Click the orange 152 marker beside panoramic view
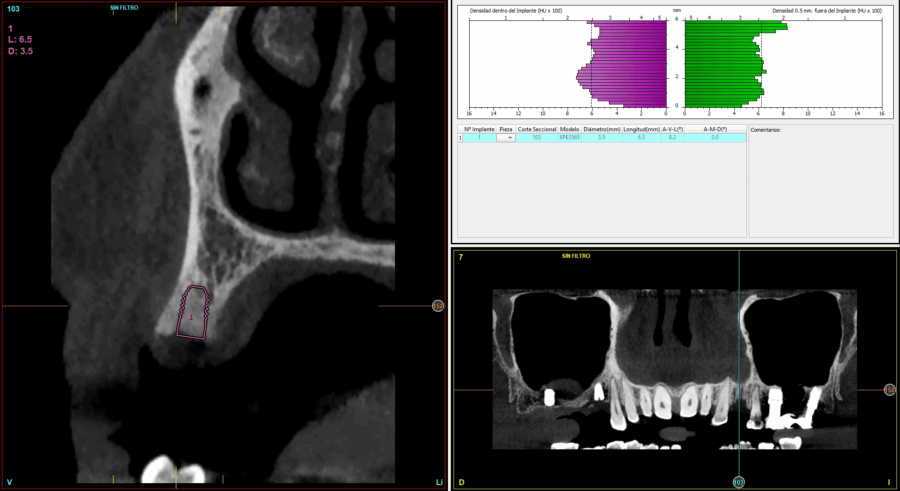 pyautogui.click(x=889, y=390)
